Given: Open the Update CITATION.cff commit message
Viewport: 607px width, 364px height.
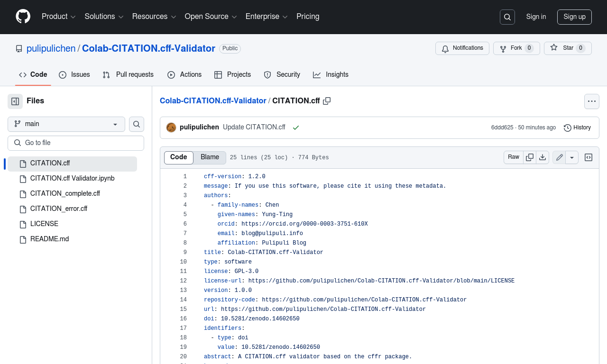Looking at the screenshot, I should pyautogui.click(x=254, y=127).
